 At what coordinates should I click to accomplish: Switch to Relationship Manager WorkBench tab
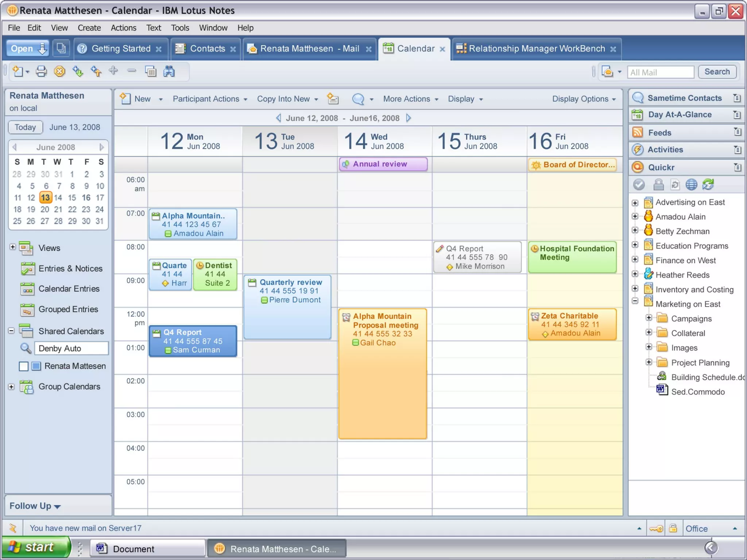point(537,48)
